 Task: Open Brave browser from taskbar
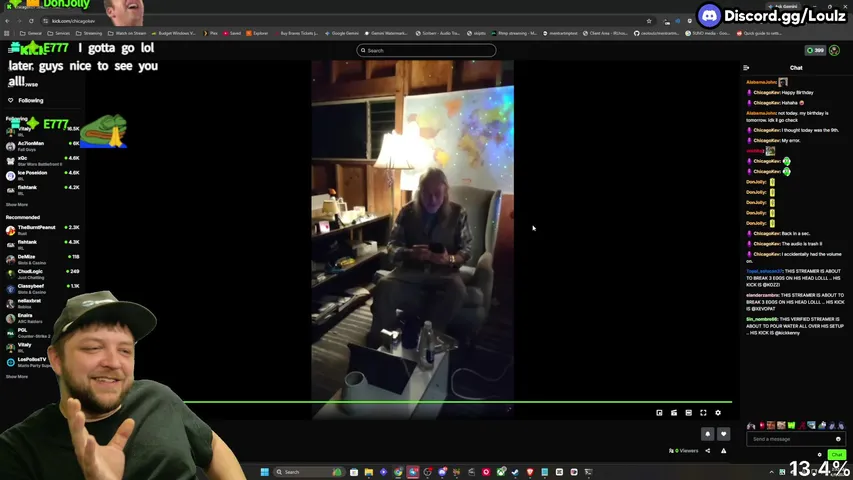pyautogui.click(x=530, y=472)
